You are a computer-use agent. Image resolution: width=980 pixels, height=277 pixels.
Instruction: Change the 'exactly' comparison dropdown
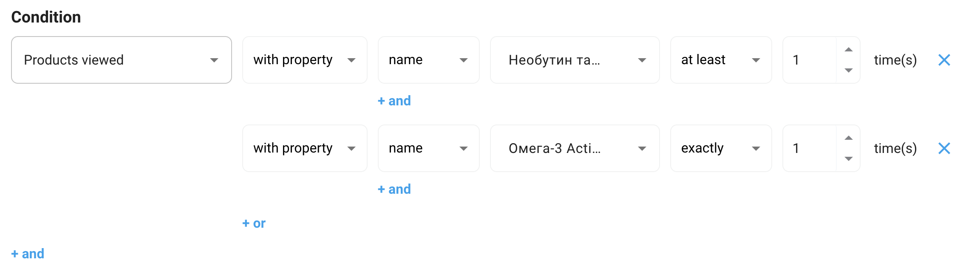tap(721, 148)
